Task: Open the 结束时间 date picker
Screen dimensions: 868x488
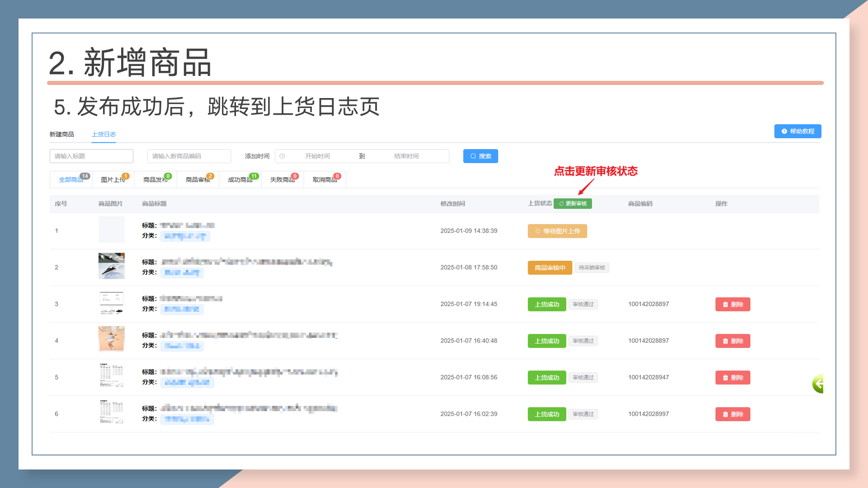Action: (x=406, y=156)
